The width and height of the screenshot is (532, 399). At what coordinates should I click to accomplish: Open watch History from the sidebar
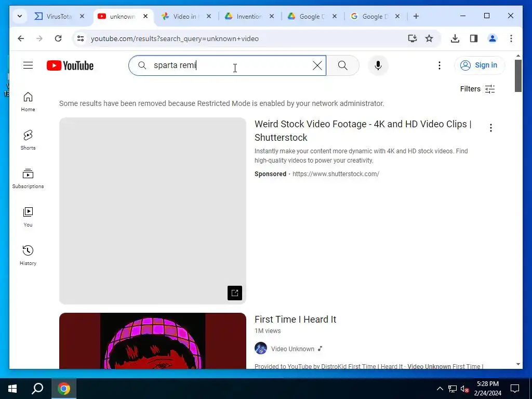coord(28,256)
